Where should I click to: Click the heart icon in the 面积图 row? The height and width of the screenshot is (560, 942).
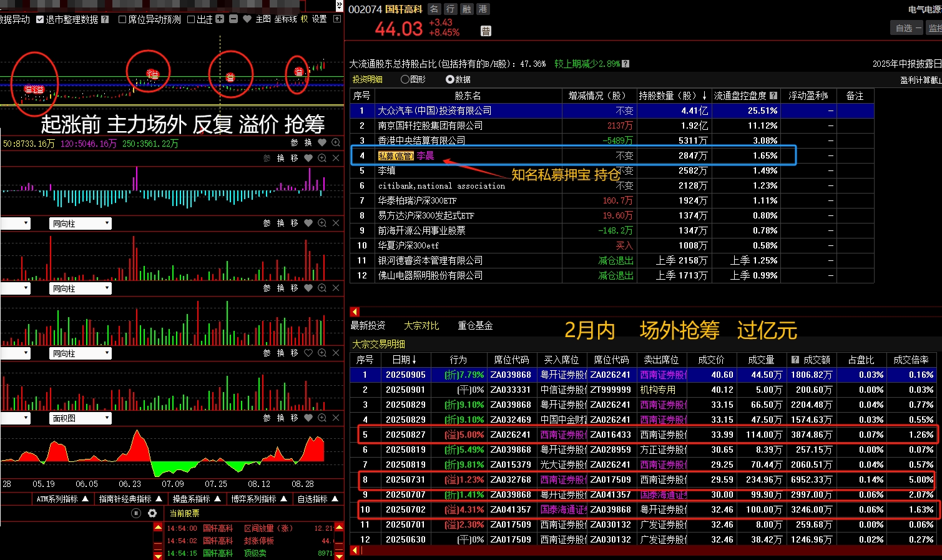[308, 418]
